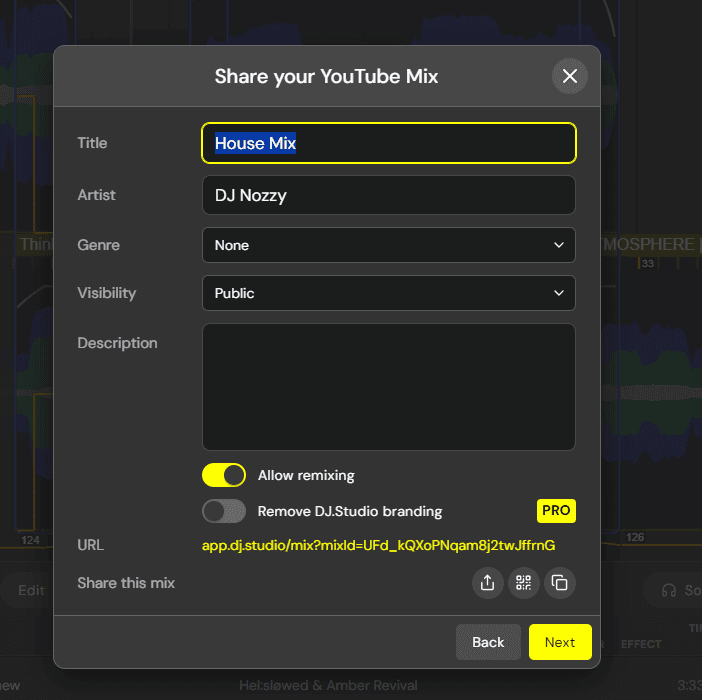Click the Title field containing House Mix

tap(389, 143)
